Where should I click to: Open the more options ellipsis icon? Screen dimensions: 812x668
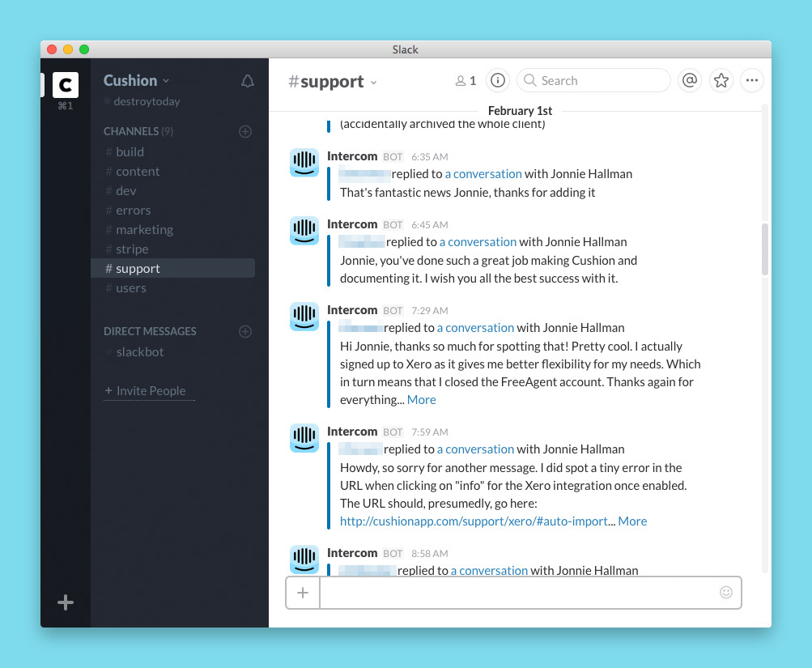tap(752, 80)
